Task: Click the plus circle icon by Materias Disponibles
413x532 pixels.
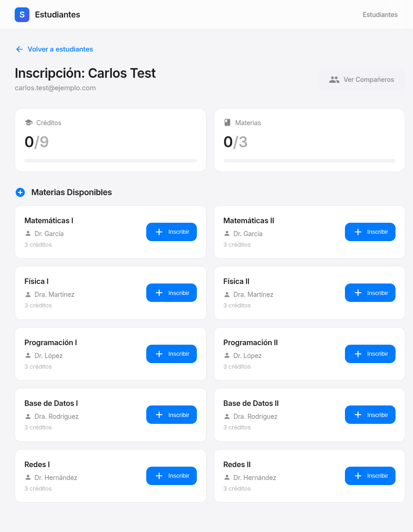Action: pos(20,192)
